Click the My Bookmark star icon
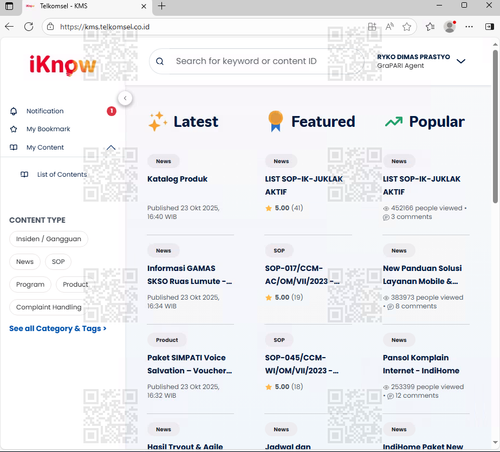 pos(13,129)
